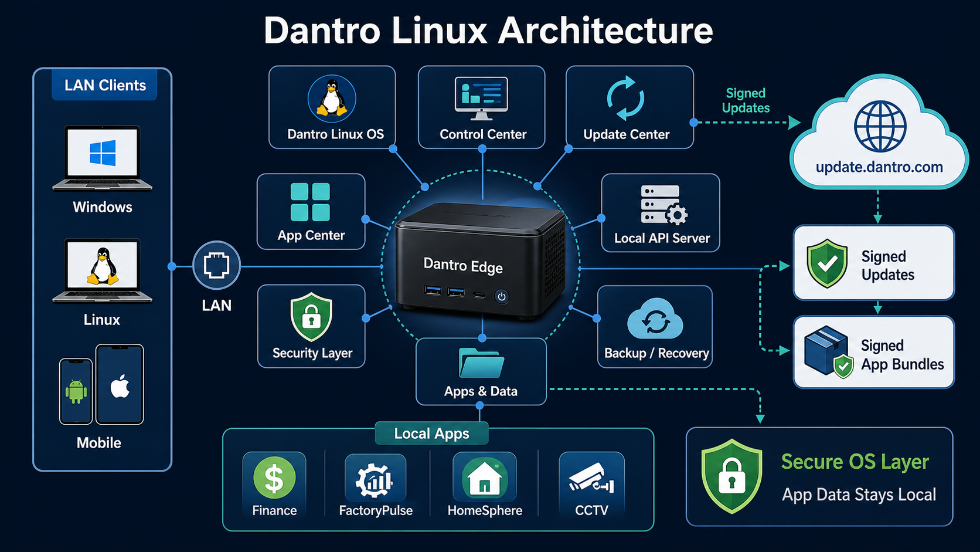Open the Apps & Data folder icon
The width and height of the screenshot is (980, 552).
pos(481,363)
